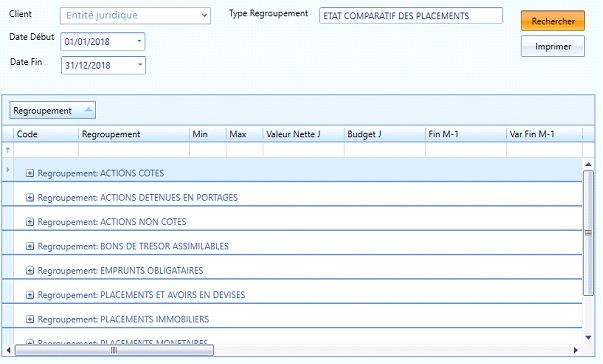Sort by the Max column header
The height and width of the screenshot is (364, 603).
click(x=245, y=134)
